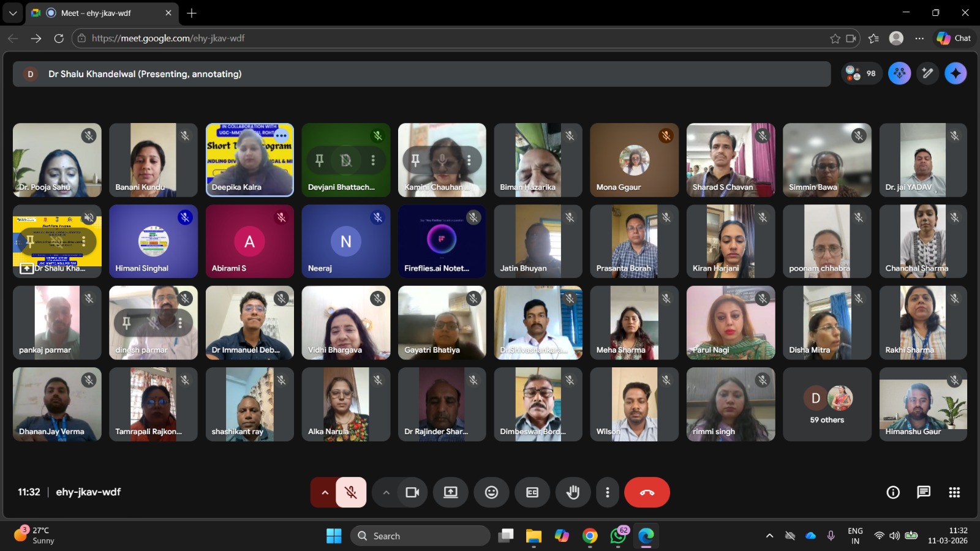Image resolution: width=980 pixels, height=551 pixels.
Task: Open the activities grid icon
Action: click(954, 492)
